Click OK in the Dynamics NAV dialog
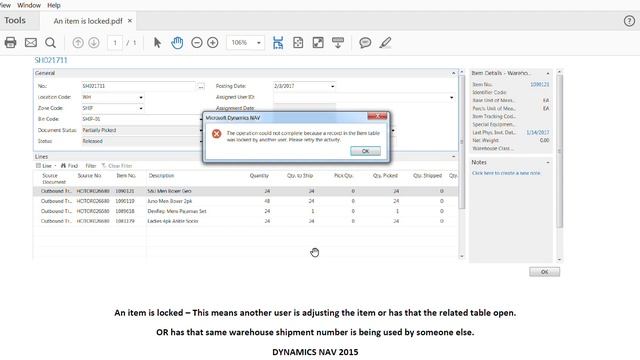This screenshot has height=360, width=640. click(365, 151)
